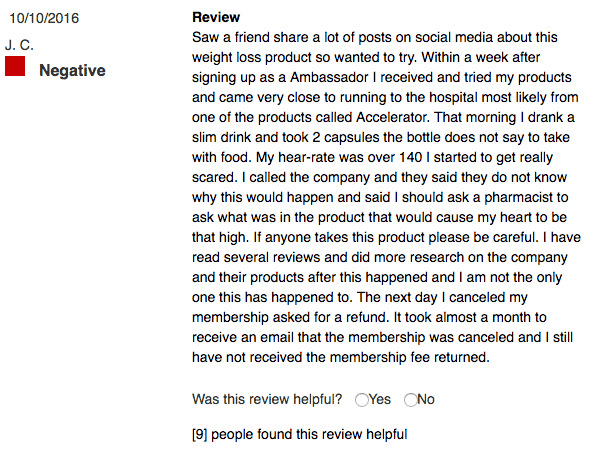This screenshot has height=455, width=607.
Task: Click the review date 10/10/2016
Action: [x=44, y=18]
